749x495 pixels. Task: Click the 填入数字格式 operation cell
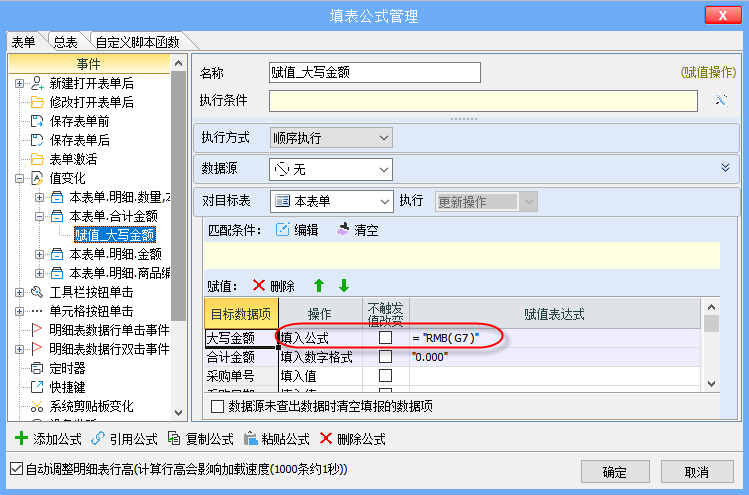(321, 357)
